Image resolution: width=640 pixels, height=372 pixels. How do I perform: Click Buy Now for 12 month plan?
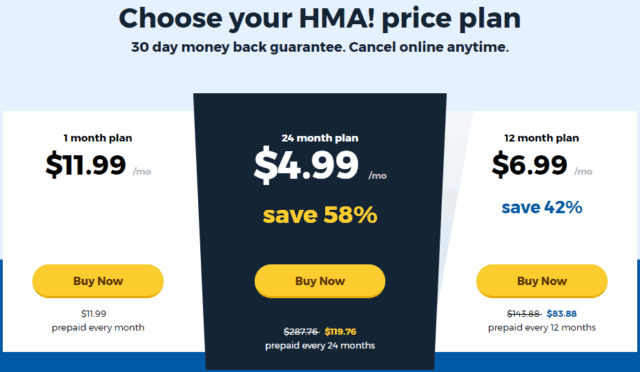pyautogui.click(x=542, y=281)
